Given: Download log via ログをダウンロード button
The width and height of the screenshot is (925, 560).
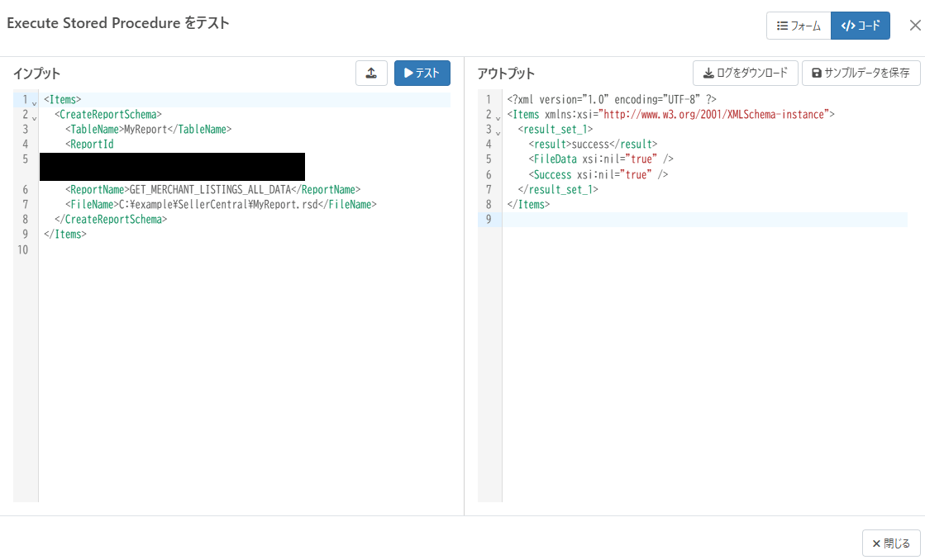Looking at the screenshot, I should click(745, 73).
